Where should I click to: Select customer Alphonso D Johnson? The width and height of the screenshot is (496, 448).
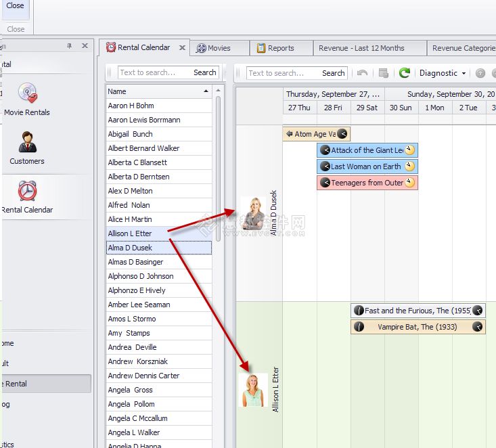[x=159, y=276]
